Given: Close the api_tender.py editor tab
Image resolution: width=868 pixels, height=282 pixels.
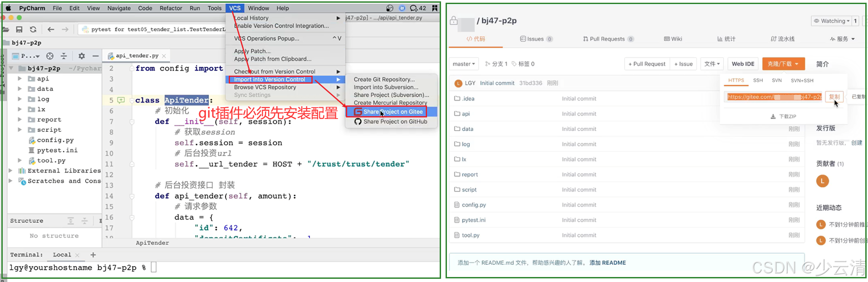Looking at the screenshot, I should point(164,56).
